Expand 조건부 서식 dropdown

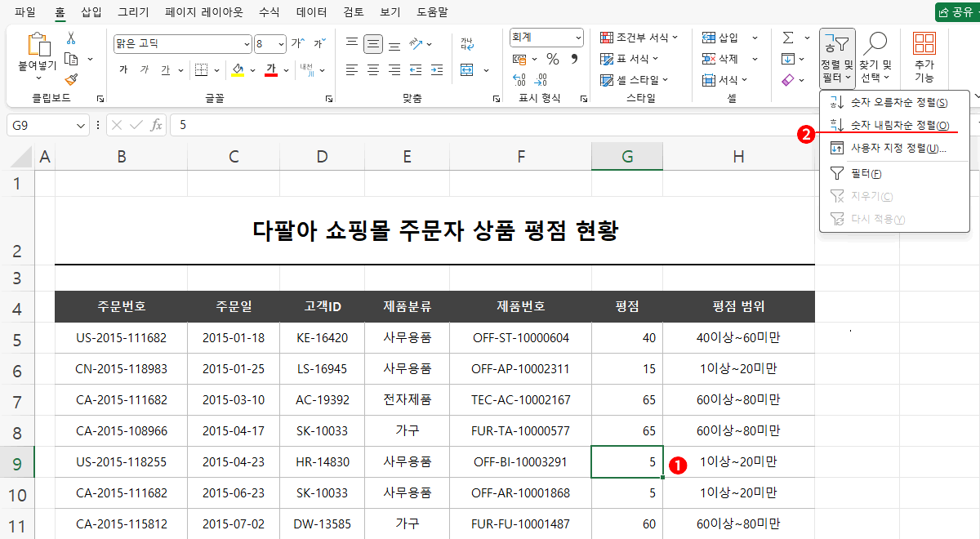point(675,38)
